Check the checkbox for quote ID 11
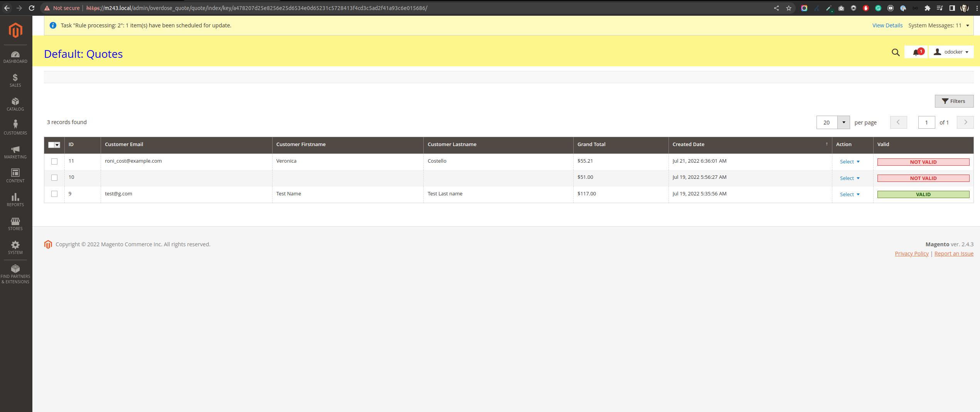Viewport: 980px width, 412px height. click(54, 161)
